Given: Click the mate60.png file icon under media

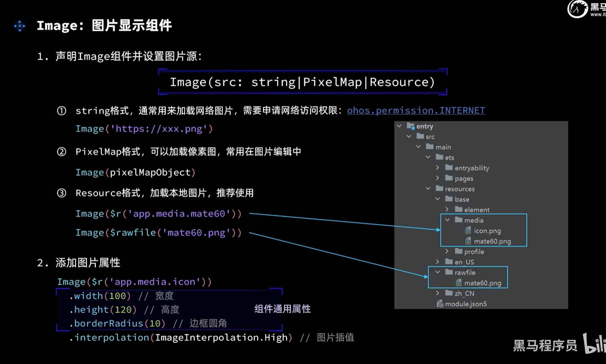Looking at the screenshot, I should (x=468, y=241).
